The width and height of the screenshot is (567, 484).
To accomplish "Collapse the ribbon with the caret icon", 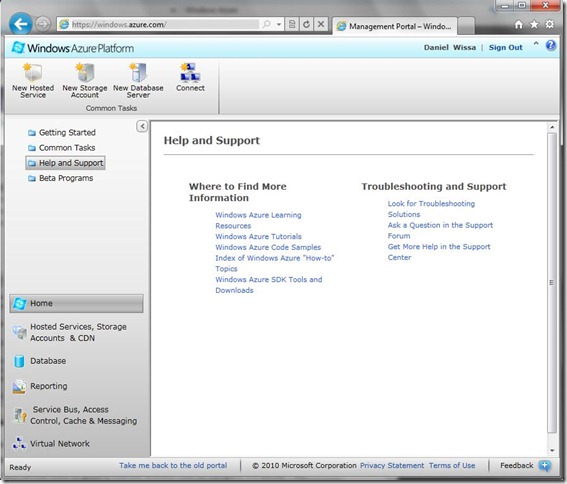I will pyautogui.click(x=536, y=44).
